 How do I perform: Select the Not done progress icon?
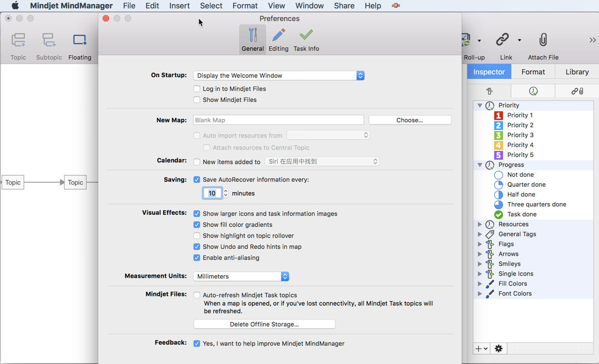coord(498,175)
